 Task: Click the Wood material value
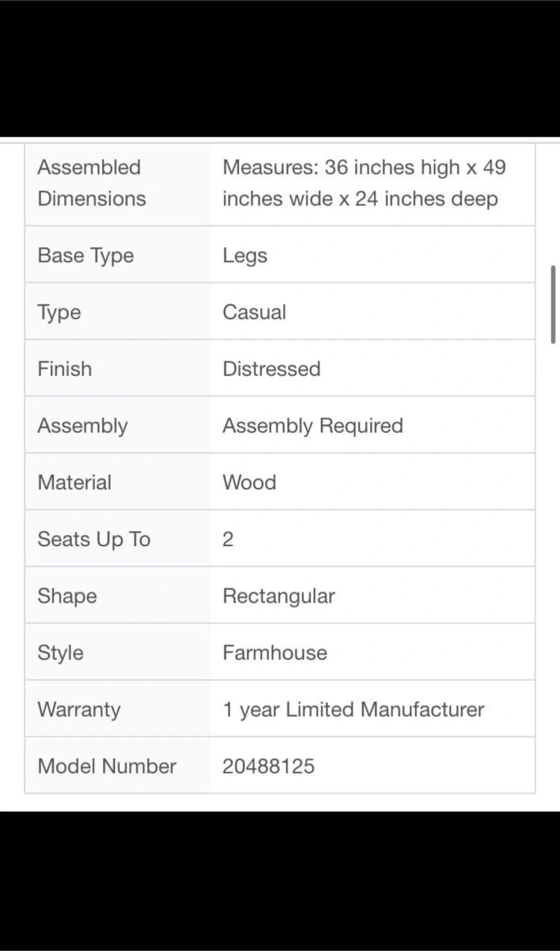pos(249,482)
